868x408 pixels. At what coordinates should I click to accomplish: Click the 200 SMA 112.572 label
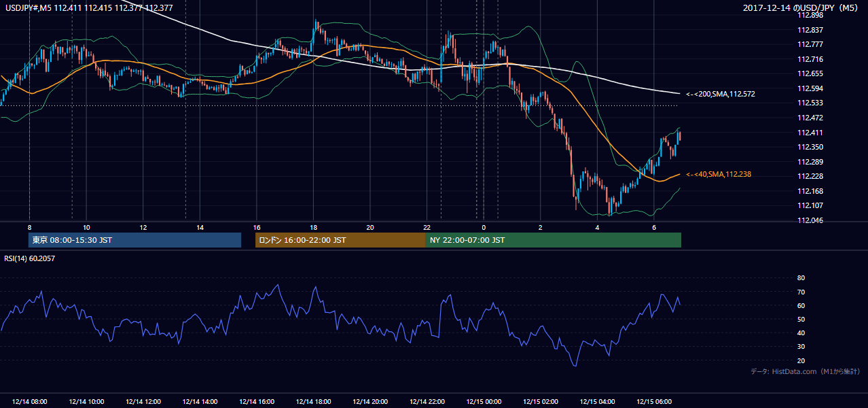coord(721,94)
